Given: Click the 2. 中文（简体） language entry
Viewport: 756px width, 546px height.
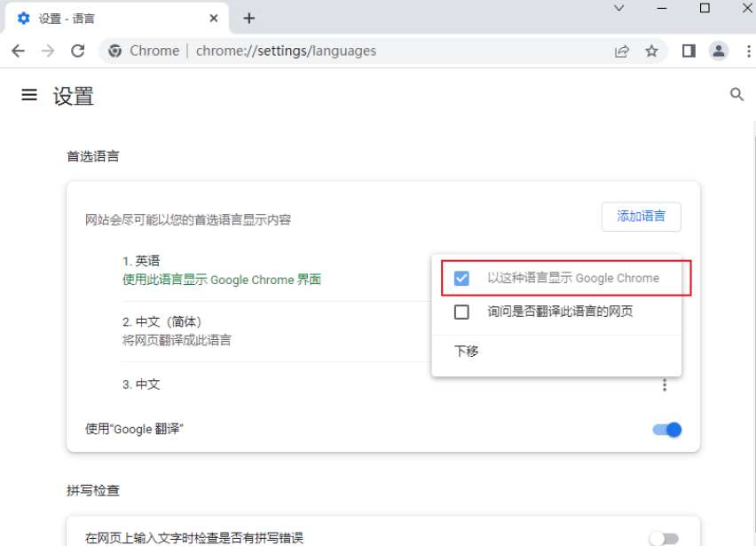Looking at the screenshot, I should 162,321.
